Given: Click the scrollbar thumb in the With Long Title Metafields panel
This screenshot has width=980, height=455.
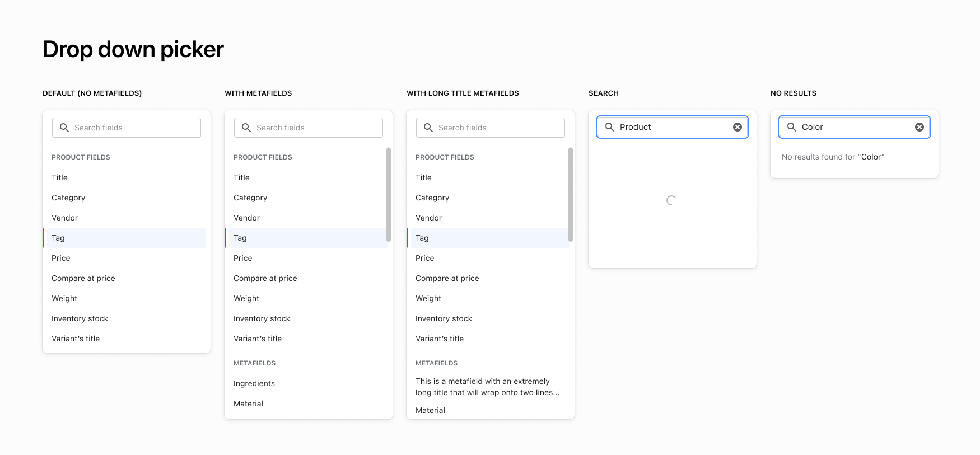Looking at the screenshot, I should click(x=571, y=195).
